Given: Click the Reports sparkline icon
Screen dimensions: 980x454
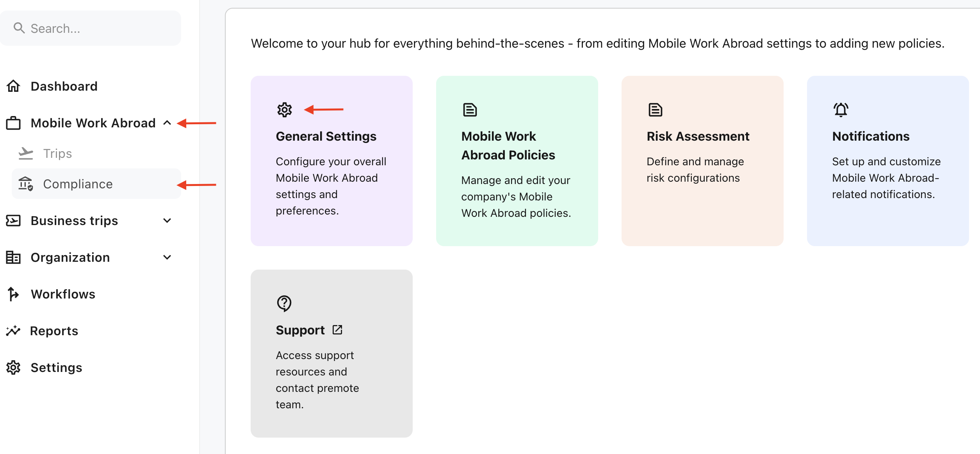Looking at the screenshot, I should pos(13,331).
